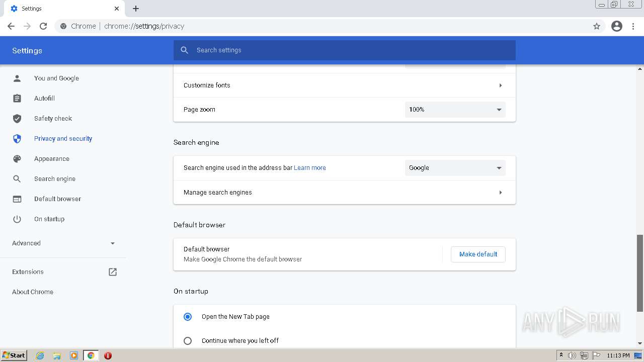Open Internet Explorer from the taskbar
Viewport: 644px width, 362px height.
coord(40,355)
